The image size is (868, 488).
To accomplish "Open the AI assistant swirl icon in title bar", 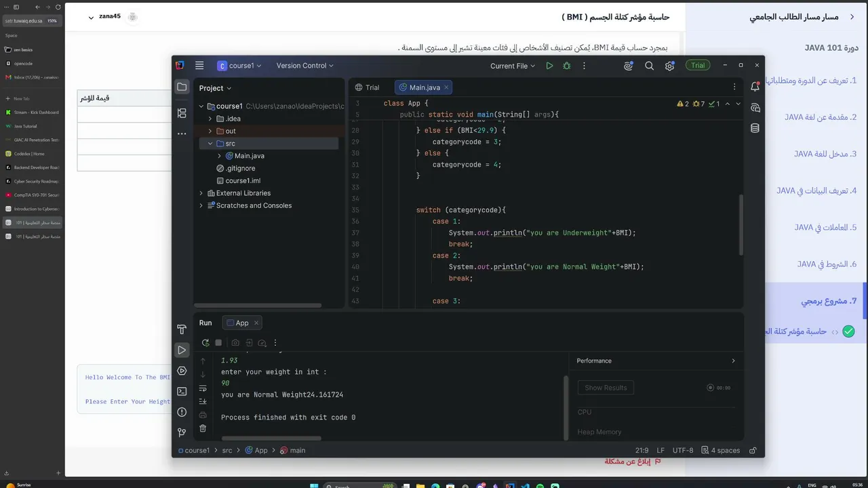I will 629,66.
